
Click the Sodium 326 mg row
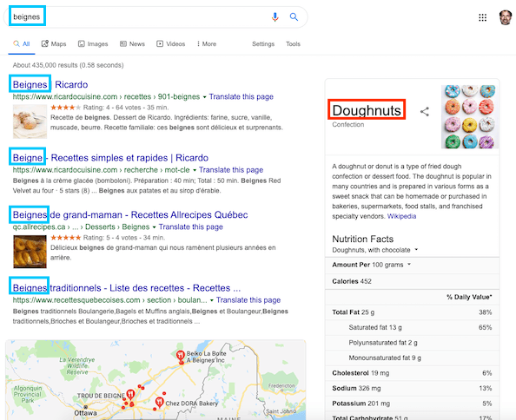[412, 388]
